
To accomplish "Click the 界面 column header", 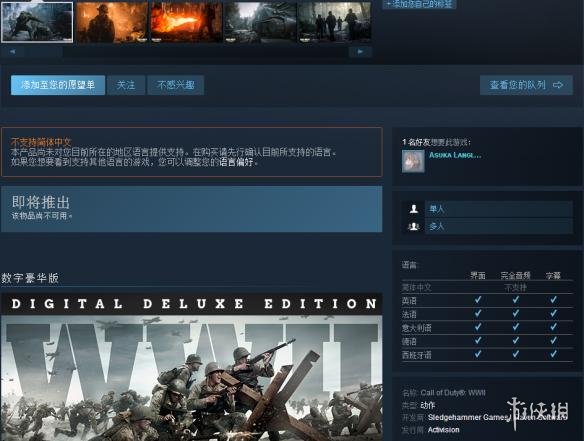I will (478, 276).
